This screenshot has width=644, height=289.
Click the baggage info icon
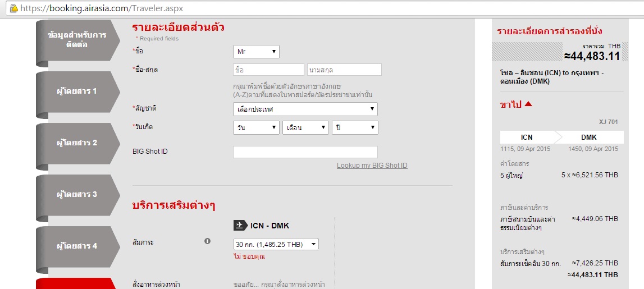coord(207,241)
